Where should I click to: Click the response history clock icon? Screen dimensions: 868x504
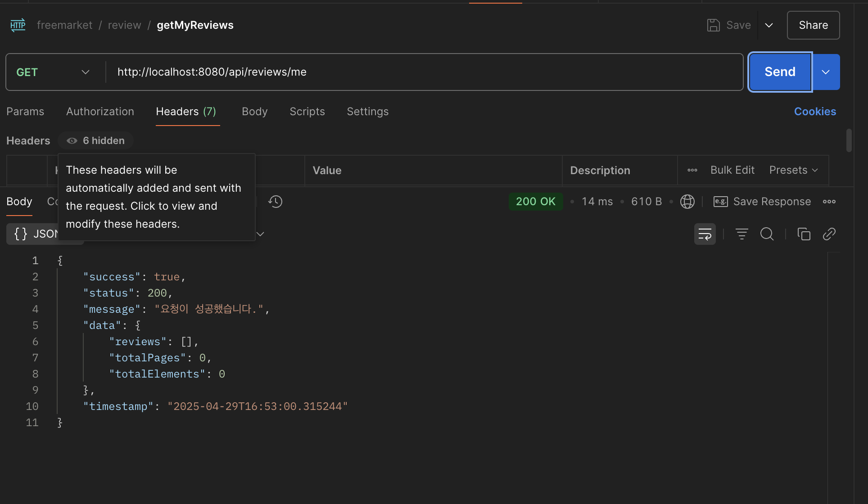pyautogui.click(x=275, y=202)
